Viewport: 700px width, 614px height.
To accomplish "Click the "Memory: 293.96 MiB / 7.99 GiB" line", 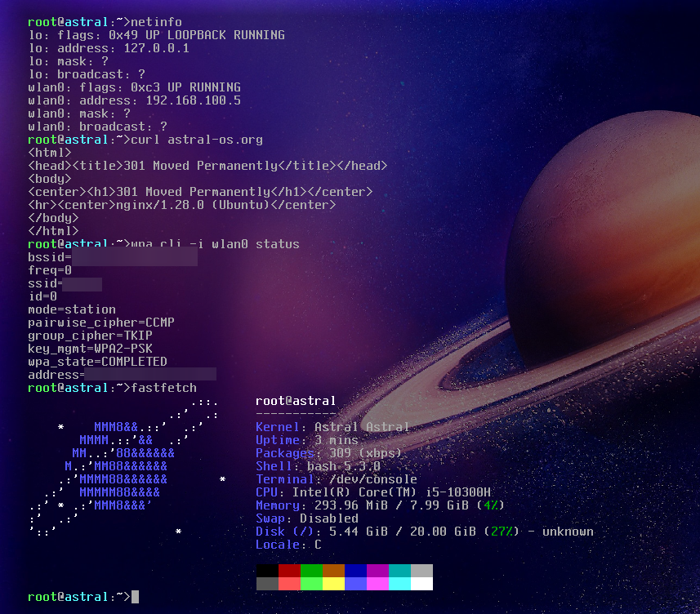I will coord(380,505).
